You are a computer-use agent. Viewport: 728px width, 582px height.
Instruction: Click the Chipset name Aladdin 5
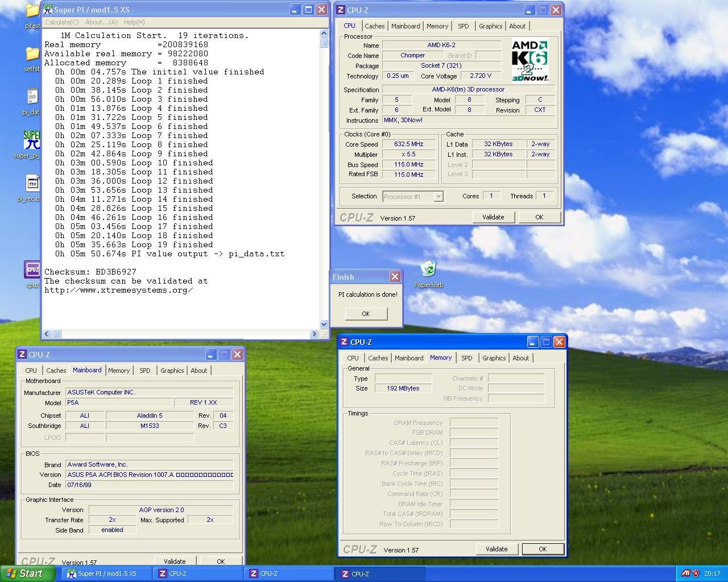click(150, 415)
